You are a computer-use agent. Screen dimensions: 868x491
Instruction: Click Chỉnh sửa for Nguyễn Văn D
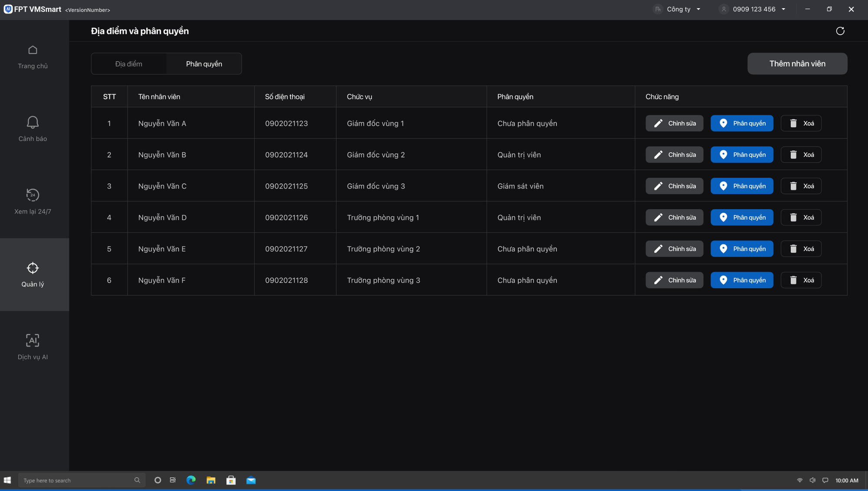pos(674,217)
